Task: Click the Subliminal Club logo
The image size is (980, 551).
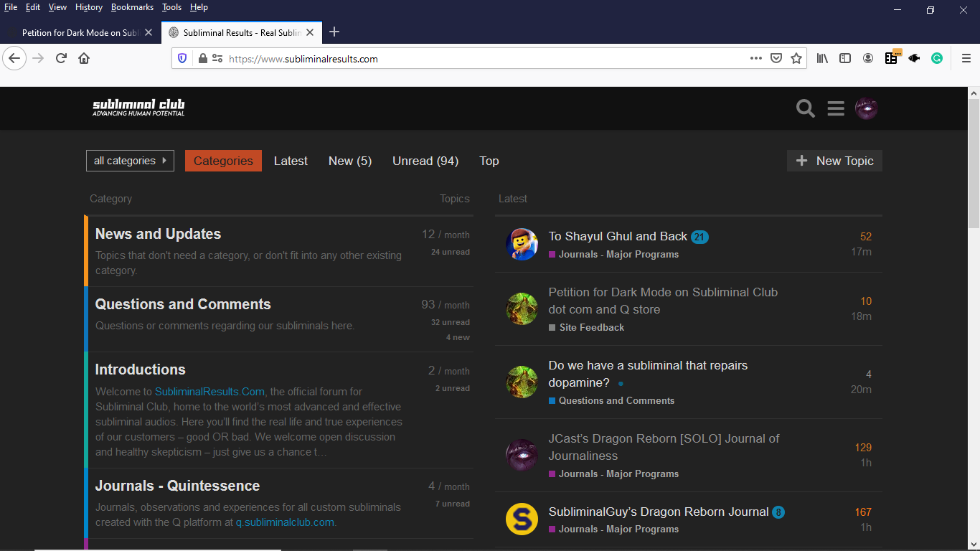Action: [138, 108]
